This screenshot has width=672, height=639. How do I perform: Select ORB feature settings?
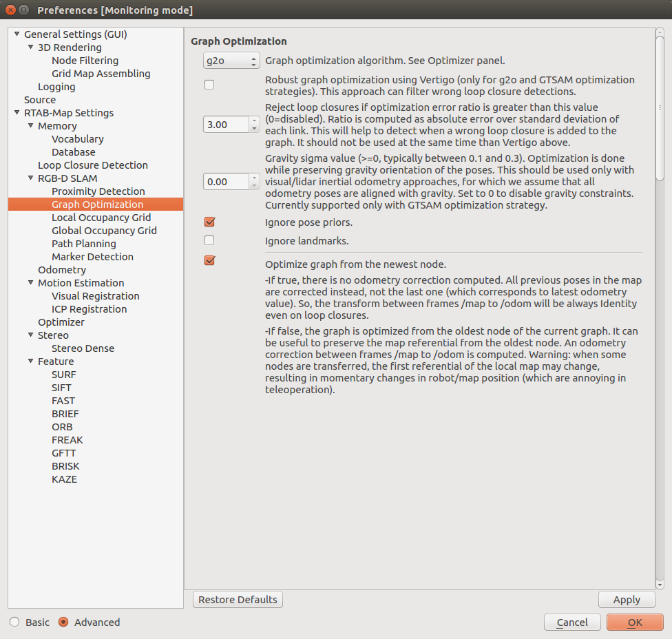pyautogui.click(x=62, y=427)
